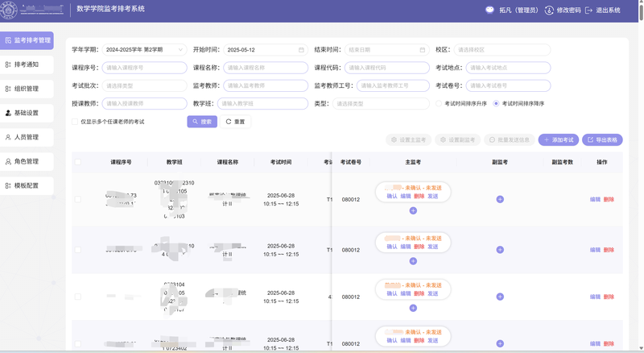Open 角色管理 sidebar menu
The width and height of the screenshot is (644, 353).
(x=27, y=161)
